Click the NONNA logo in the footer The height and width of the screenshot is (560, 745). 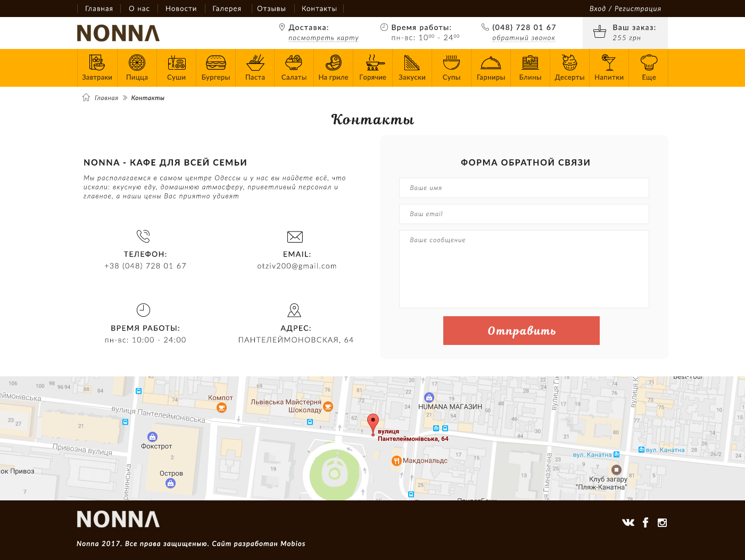click(118, 519)
